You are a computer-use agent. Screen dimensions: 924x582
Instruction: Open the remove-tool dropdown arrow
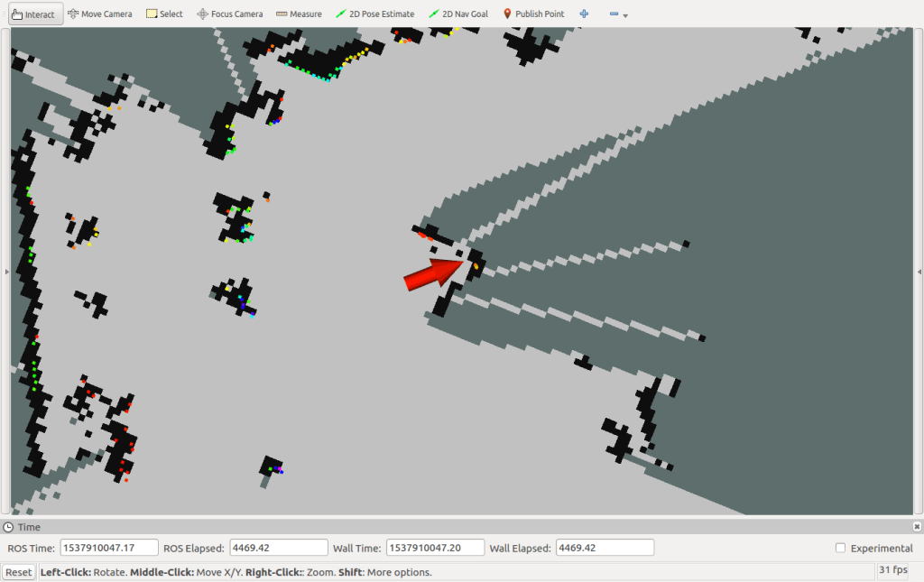(x=625, y=15)
